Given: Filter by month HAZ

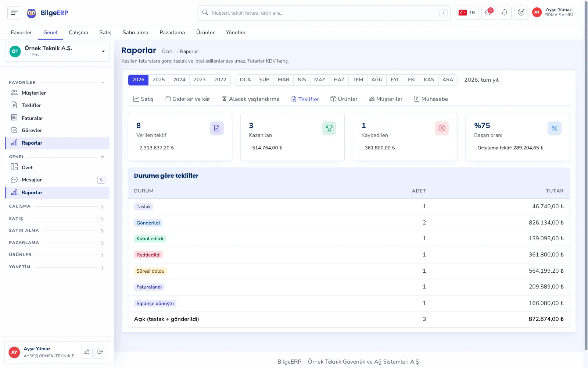Looking at the screenshot, I should point(339,80).
